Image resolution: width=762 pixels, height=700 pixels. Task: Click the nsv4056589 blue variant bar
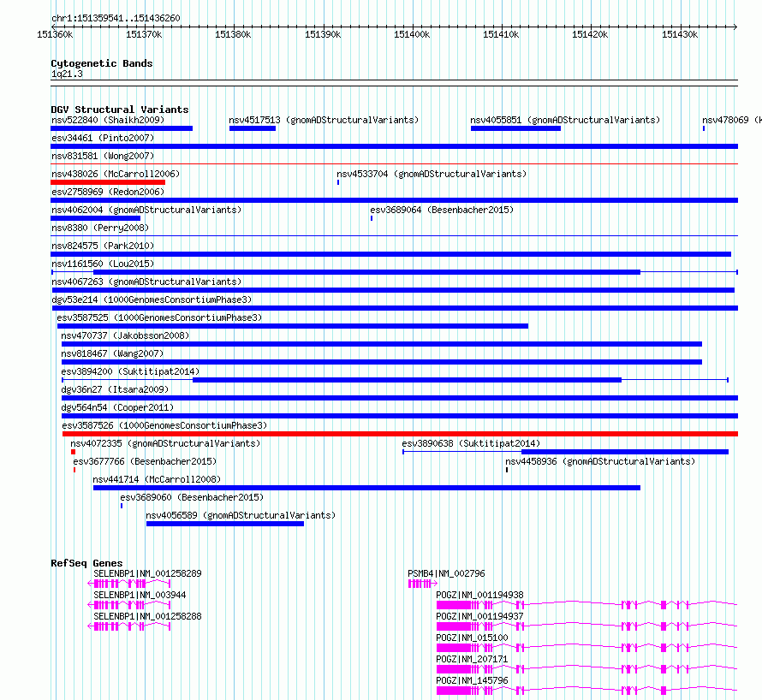[x=225, y=524]
